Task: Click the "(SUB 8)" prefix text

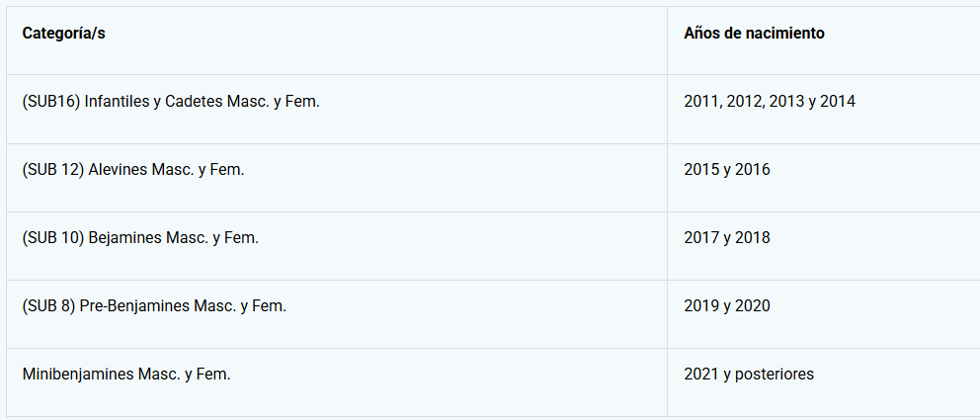Action: (x=48, y=306)
